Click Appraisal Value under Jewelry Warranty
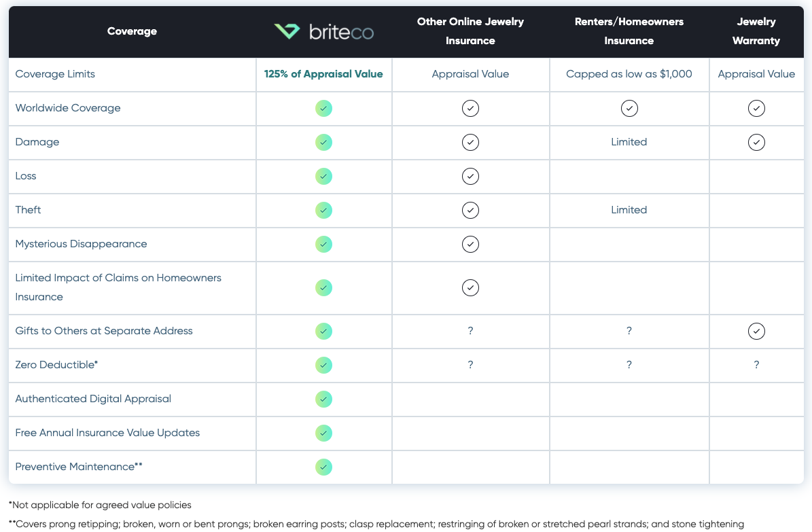 click(756, 74)
